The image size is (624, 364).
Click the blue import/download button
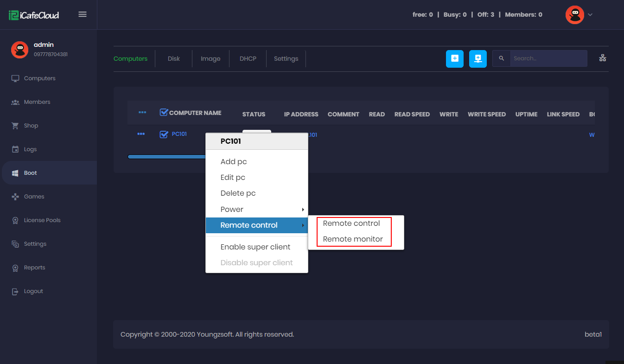(478, 58)
